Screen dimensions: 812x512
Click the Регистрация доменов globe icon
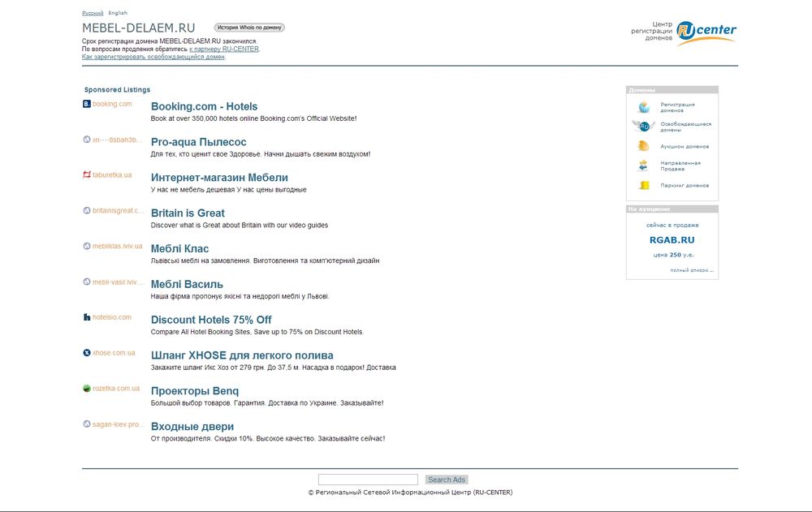click(644, 107)
